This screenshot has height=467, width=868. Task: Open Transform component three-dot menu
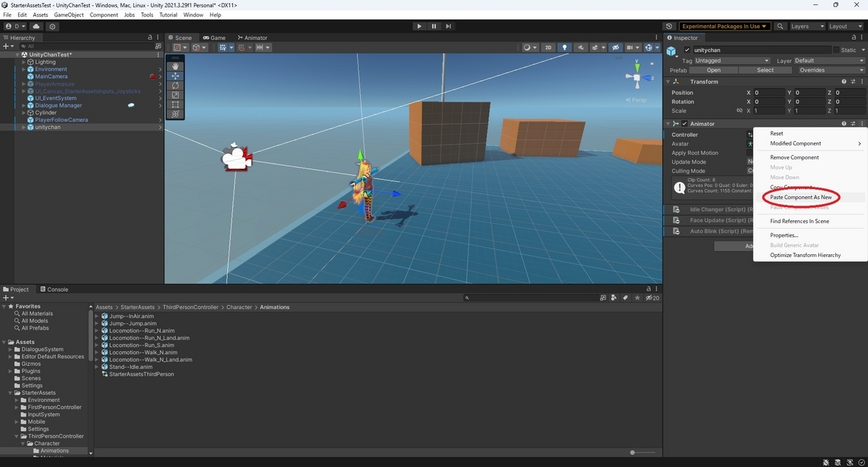click(861, 82)
